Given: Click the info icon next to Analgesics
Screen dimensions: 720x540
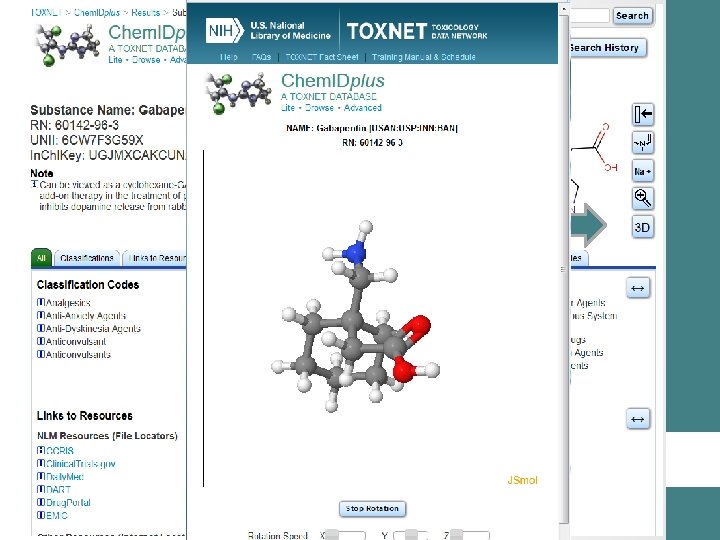Looking at the screenshot, I should pos(40,302).
